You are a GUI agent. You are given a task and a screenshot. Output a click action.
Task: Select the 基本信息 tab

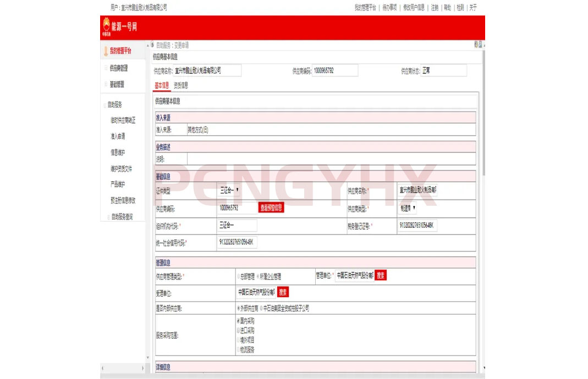tap(162, 85)
